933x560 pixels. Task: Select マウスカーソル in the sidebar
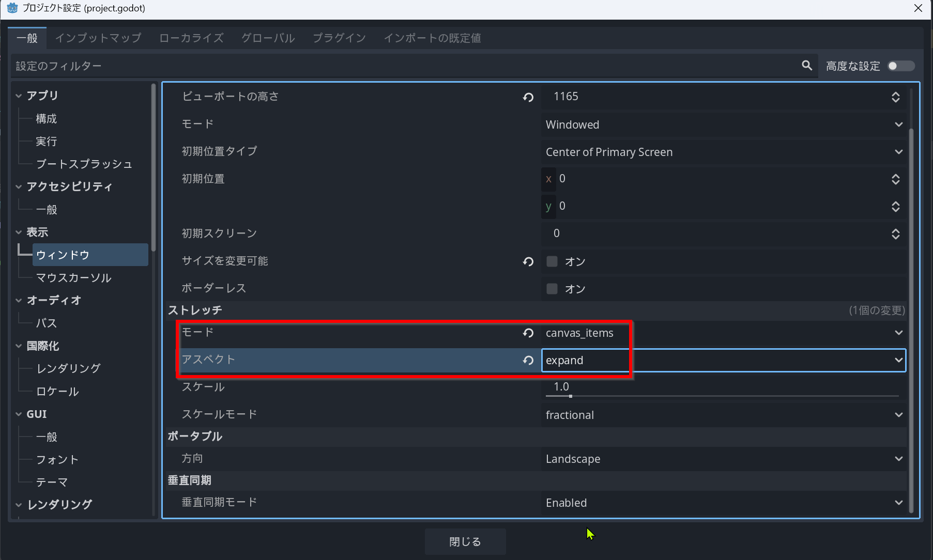point(74,278)
